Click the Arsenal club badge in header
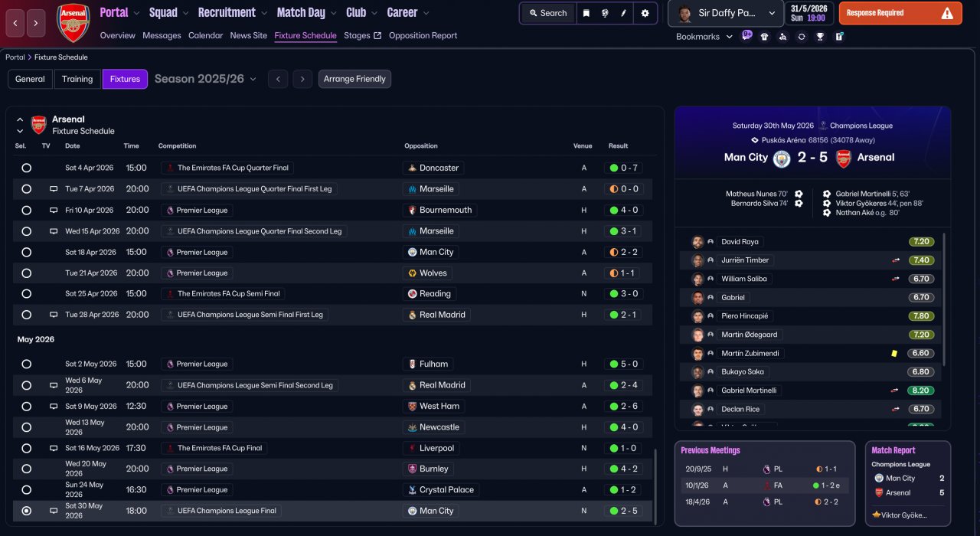The image size is (980, 536). pos(73,23)
